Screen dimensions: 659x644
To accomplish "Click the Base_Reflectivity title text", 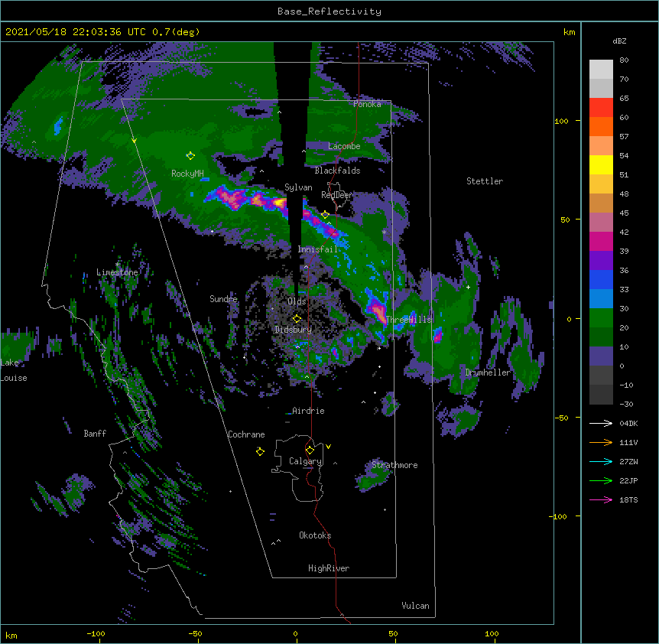I will tap(329, 11).
